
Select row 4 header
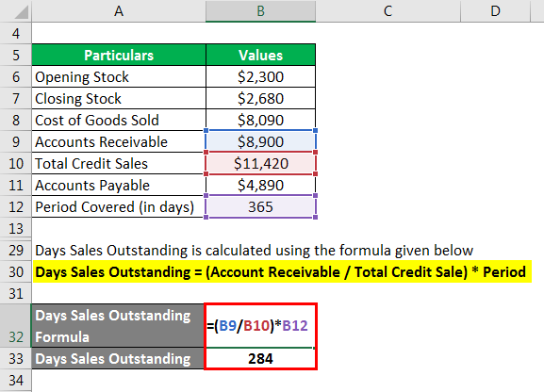(x=16, y=34)
